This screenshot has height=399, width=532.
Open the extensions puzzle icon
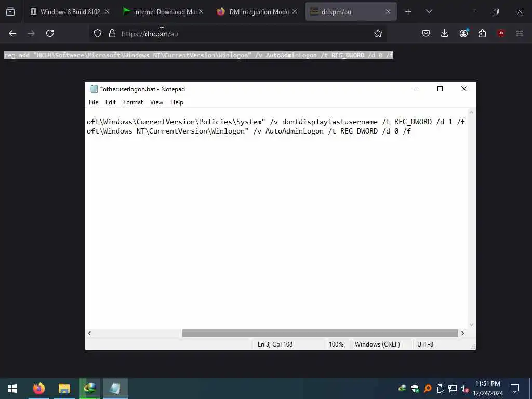tap(482, 33)
